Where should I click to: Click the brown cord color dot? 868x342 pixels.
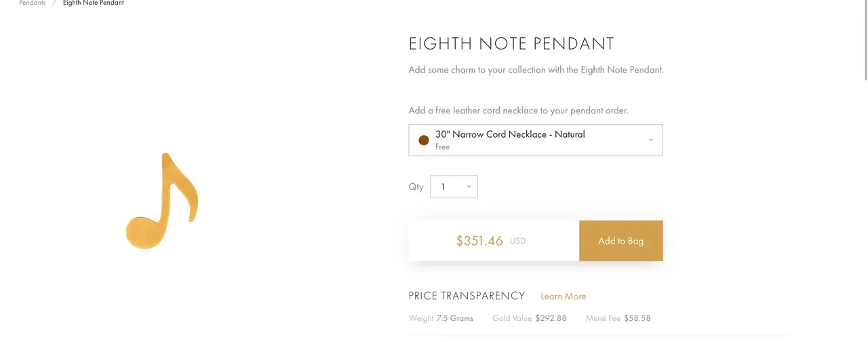click(x=424, y=140)
